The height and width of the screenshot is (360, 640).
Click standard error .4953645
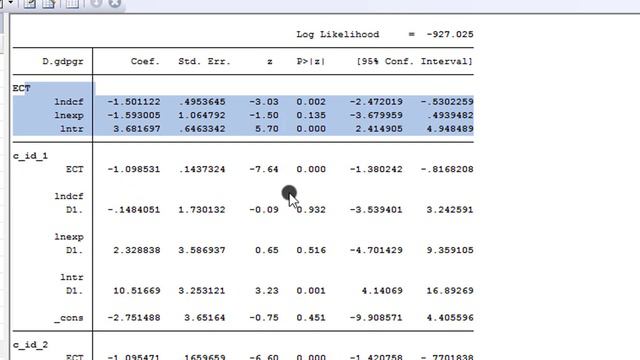(202, 102)
